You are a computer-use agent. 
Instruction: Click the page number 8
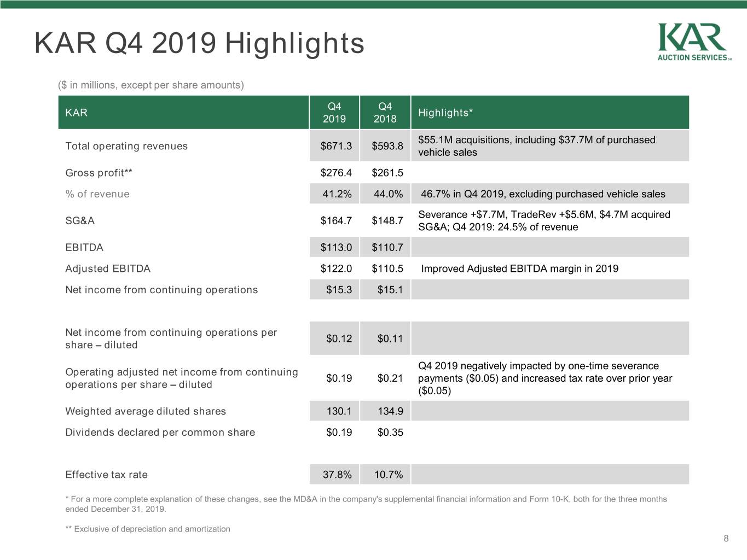(726, 539)
